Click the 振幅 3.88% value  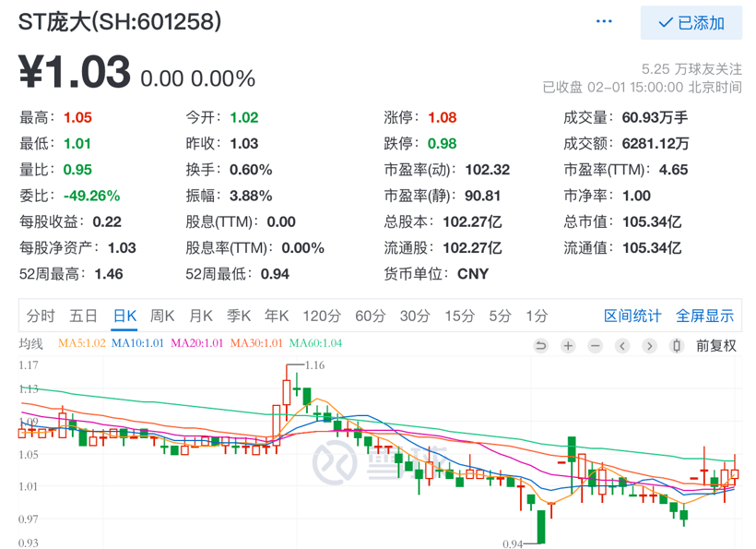[251, 196]
